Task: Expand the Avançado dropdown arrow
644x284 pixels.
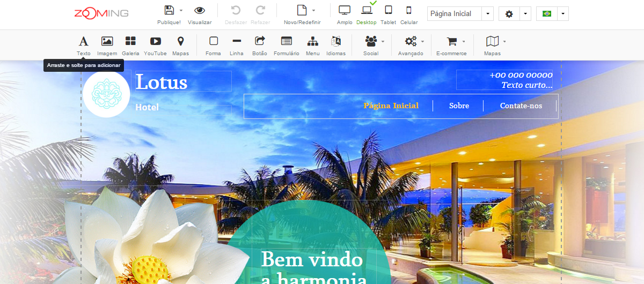Action: 422,41
